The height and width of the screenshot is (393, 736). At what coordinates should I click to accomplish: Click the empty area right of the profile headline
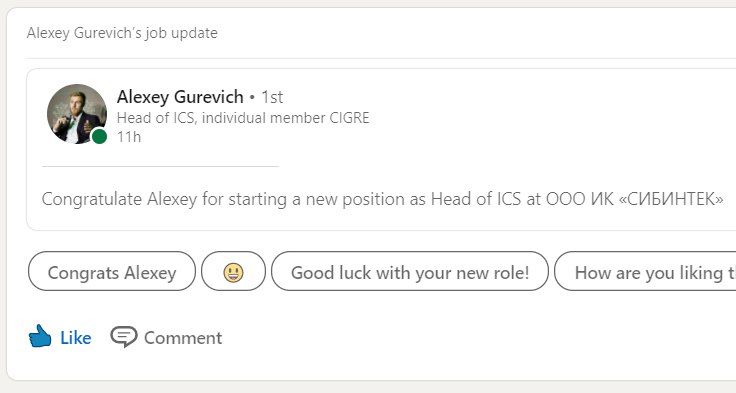pyautogui.click(x=540, y=117)
